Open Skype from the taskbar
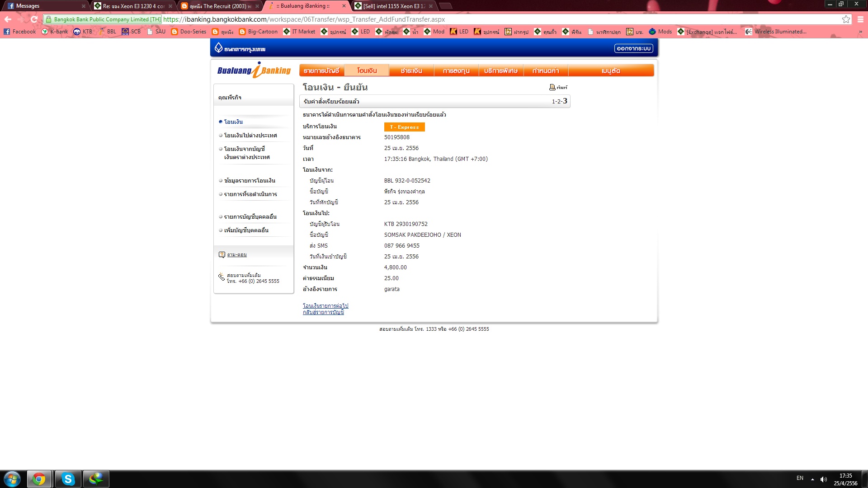Viewport: 868px width, 488px height. click(68, 479)
